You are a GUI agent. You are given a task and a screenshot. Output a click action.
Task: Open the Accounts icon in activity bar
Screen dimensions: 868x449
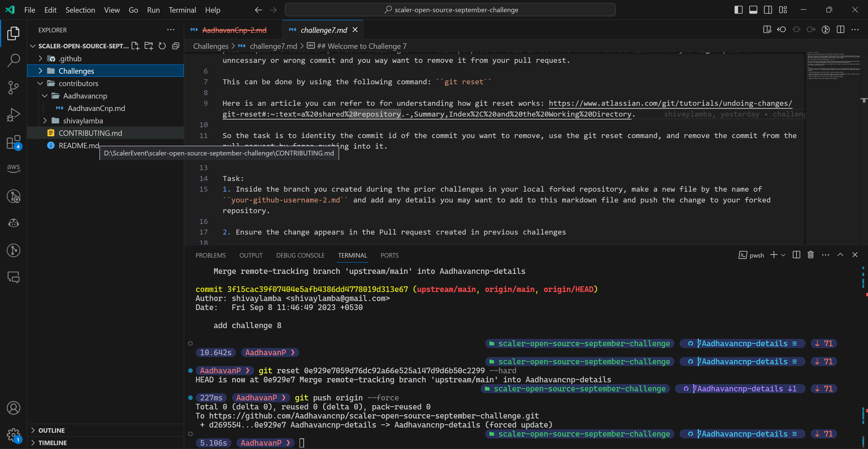(14, 408)
